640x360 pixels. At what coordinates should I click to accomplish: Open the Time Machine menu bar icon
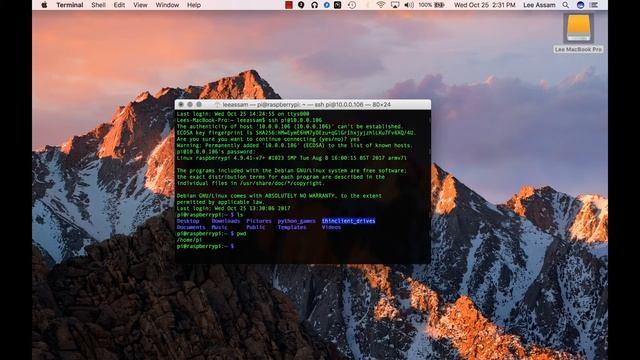point(352,5)
